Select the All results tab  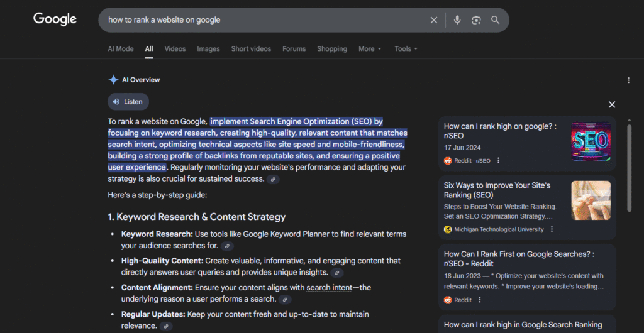[149, 49]
